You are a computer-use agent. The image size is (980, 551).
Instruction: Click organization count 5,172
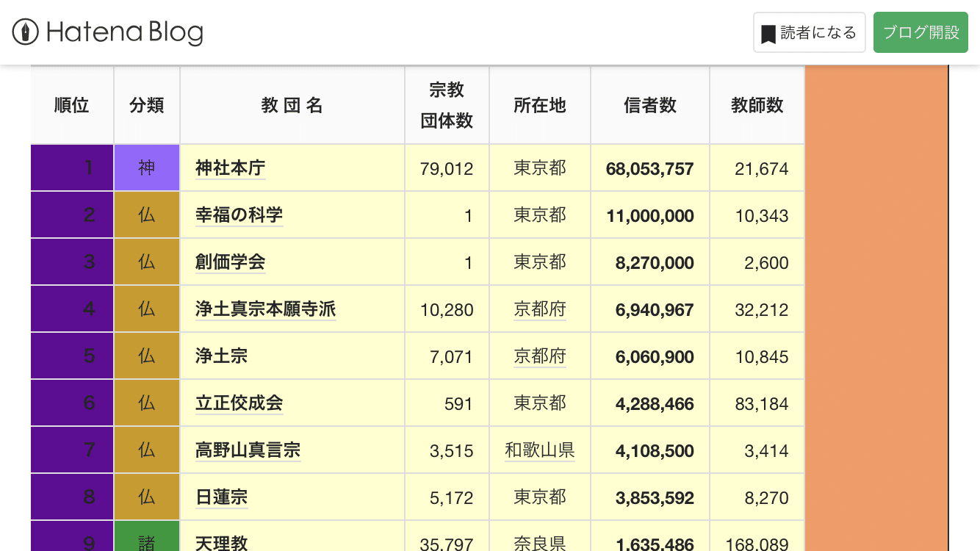(452, 498)
